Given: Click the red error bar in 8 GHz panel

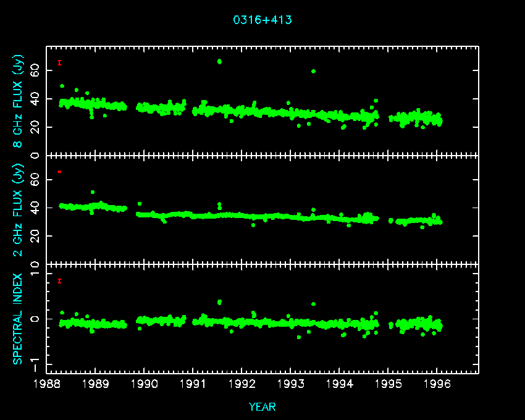Looking at the screenshot, I should click(x=59, y=62).
